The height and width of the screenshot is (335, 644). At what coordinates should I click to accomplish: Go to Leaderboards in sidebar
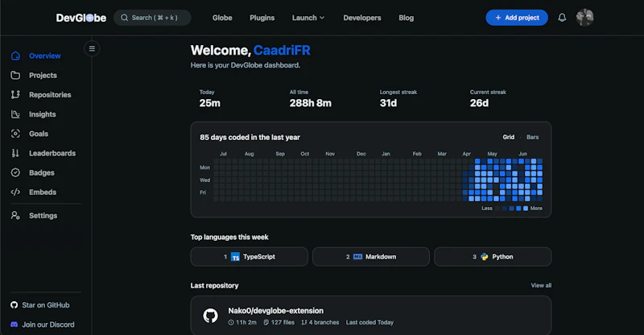(x=52, y=153)
